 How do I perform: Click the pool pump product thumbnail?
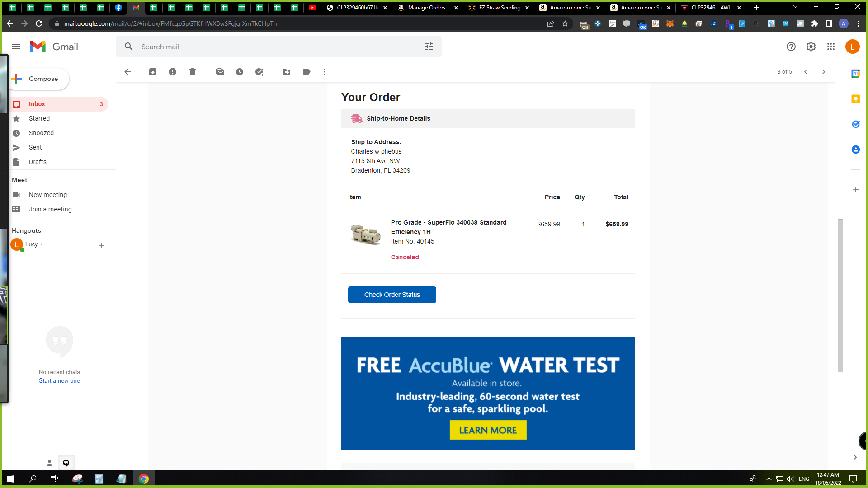pyautogui.click(x=366, y=234)
